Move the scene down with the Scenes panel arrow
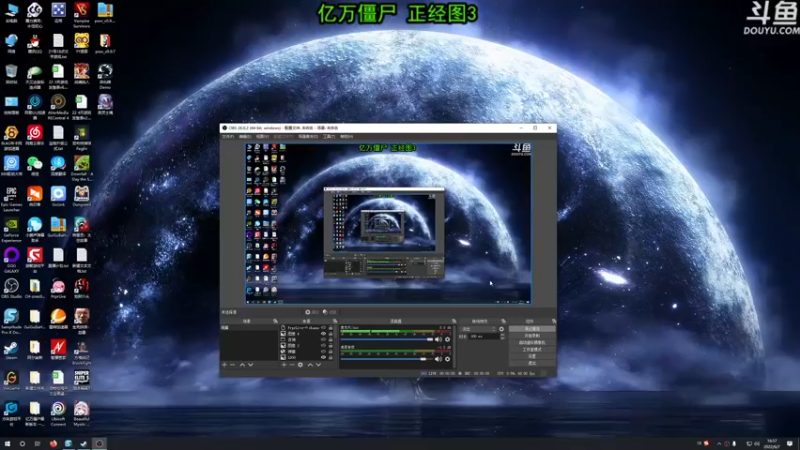Image resolution: width=800 pixels, height=450 pixels. 251,365
